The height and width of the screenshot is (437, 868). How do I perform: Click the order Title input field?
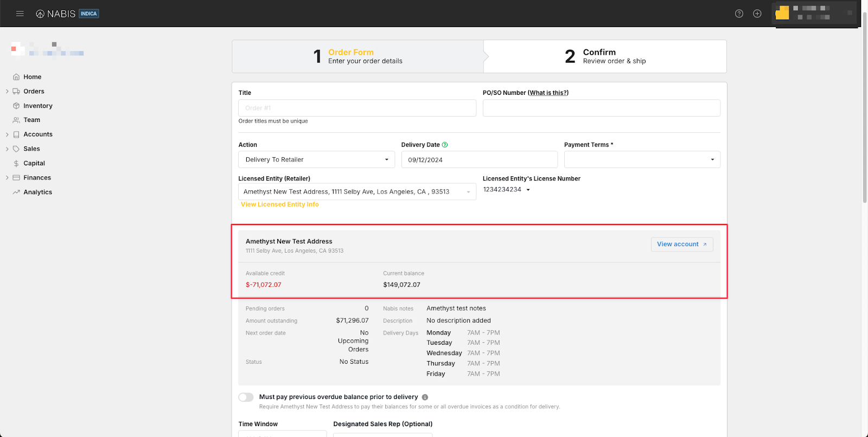click(x=357, y=108)
